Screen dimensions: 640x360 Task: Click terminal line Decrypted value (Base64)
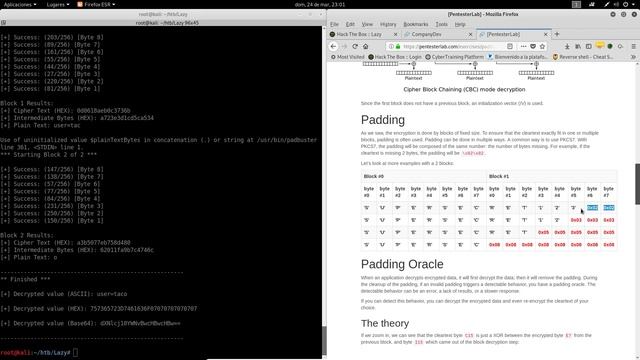coord(90,323)
